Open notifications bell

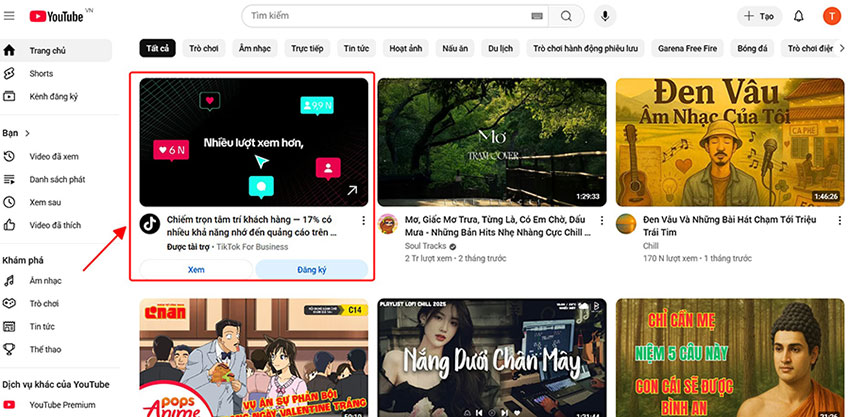[799, 16]
